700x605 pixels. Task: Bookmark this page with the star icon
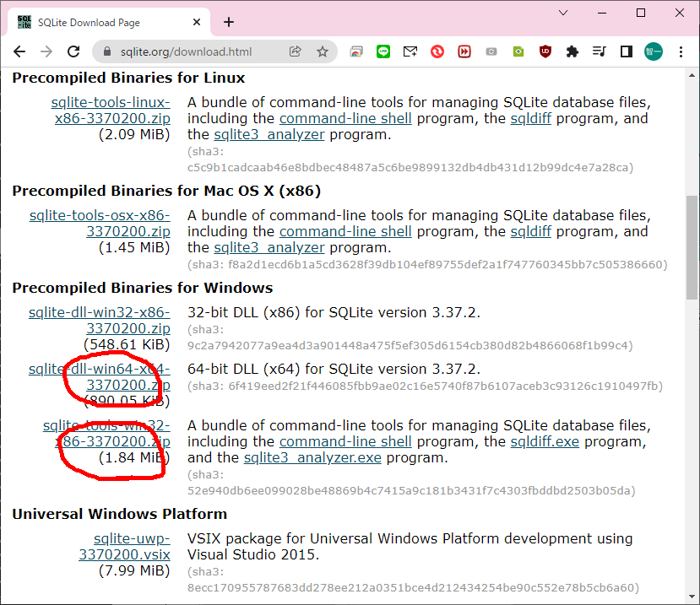322,51
